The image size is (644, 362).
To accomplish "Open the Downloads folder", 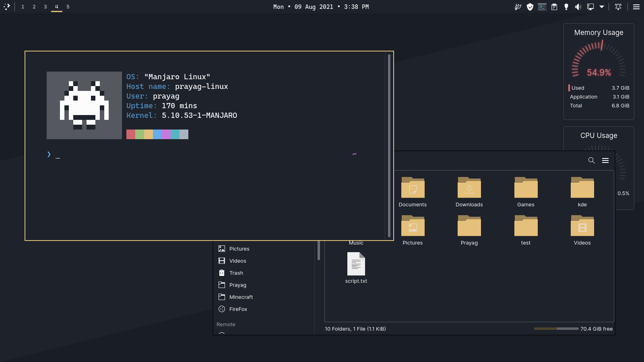I will (x=469, y=192).
